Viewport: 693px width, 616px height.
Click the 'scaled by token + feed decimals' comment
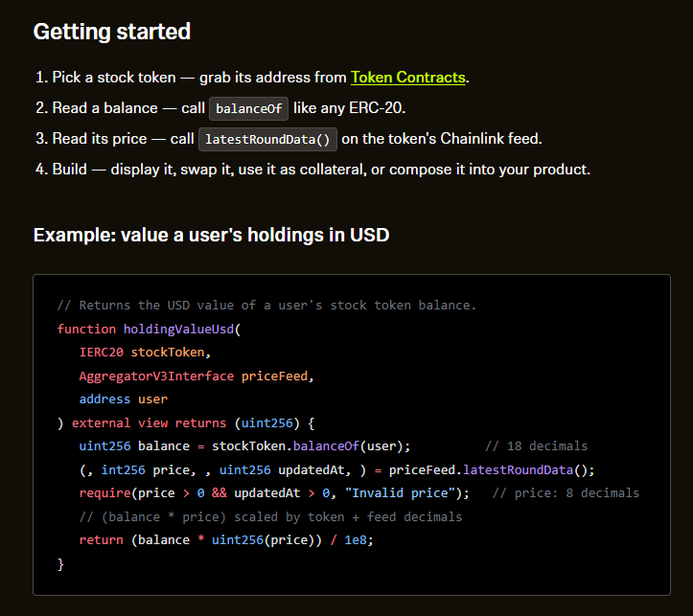(x=270, y=516)
